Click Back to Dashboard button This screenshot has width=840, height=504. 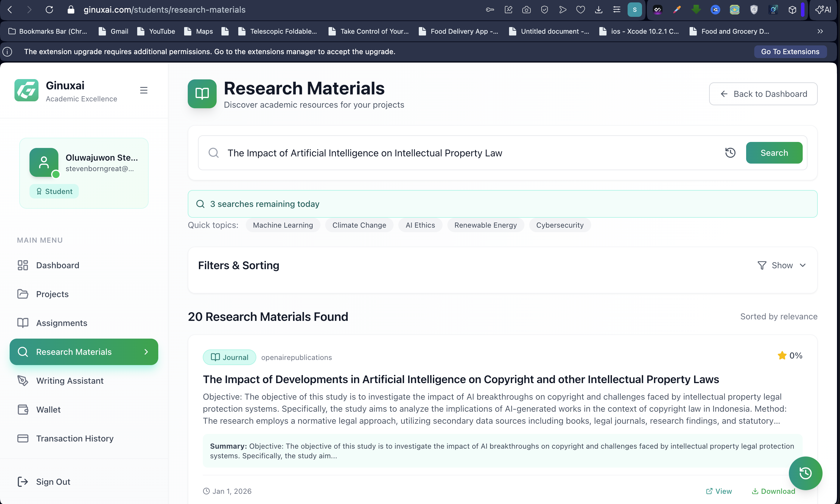tap(763, 94)
